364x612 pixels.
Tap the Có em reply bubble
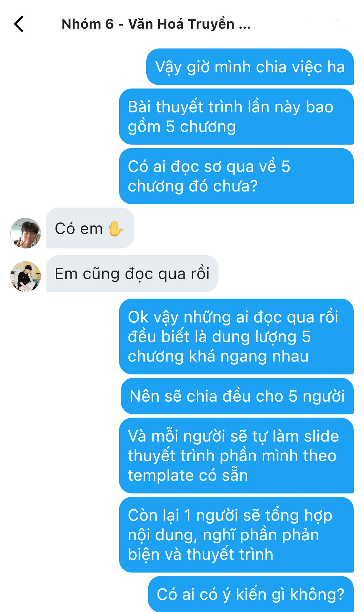90,228
